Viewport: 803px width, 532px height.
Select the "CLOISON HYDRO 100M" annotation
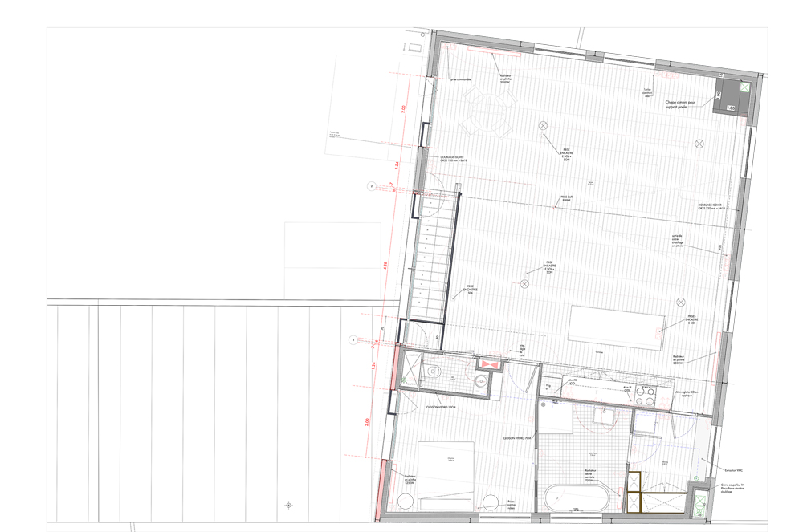441,408
